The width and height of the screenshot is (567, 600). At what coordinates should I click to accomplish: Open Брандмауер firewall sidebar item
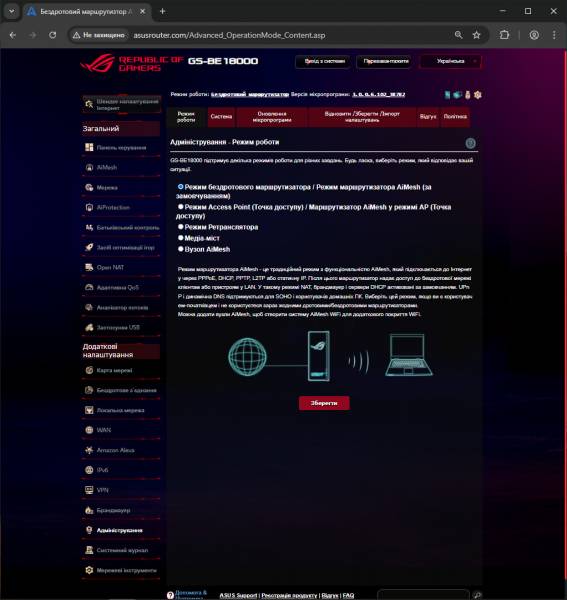click(x=121, y=510)
